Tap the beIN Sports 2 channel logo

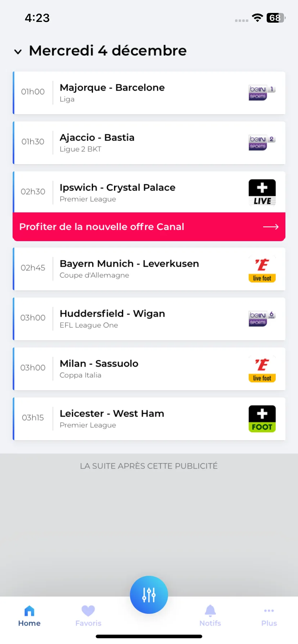262,143
